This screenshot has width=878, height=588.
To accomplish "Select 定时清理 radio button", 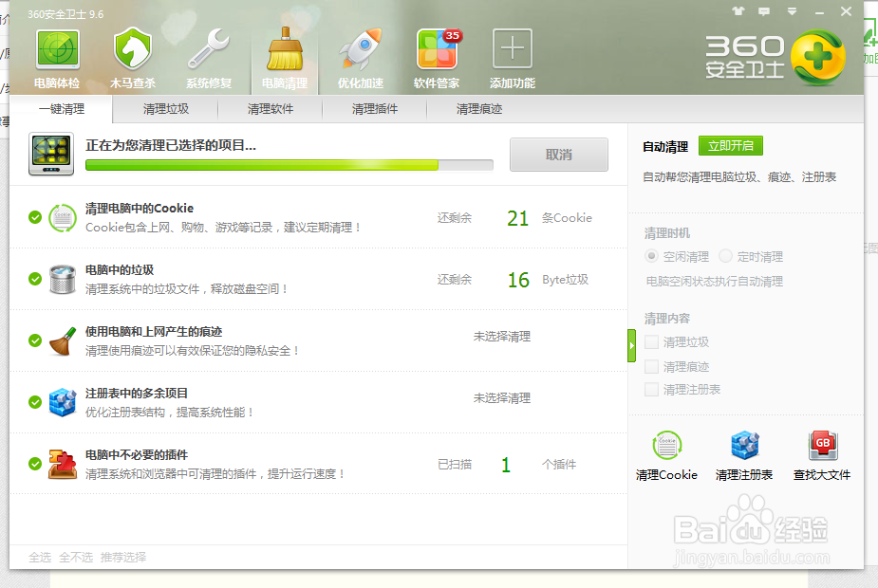I will (x=725, y=256).
